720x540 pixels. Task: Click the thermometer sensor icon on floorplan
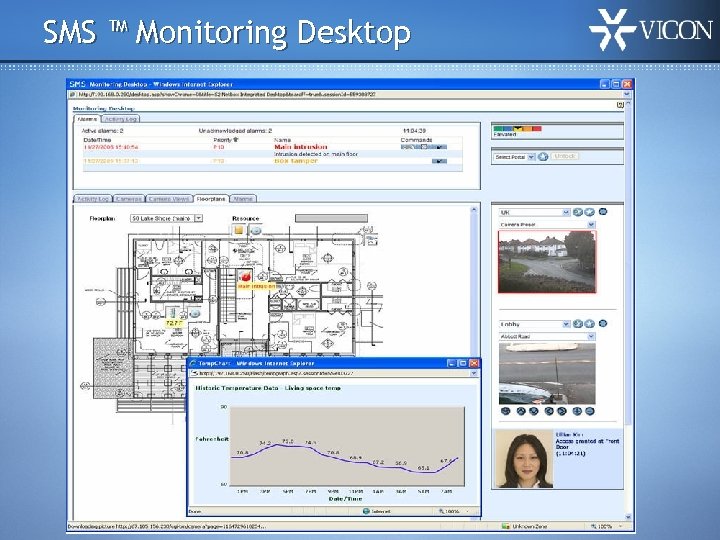[173, 313]
